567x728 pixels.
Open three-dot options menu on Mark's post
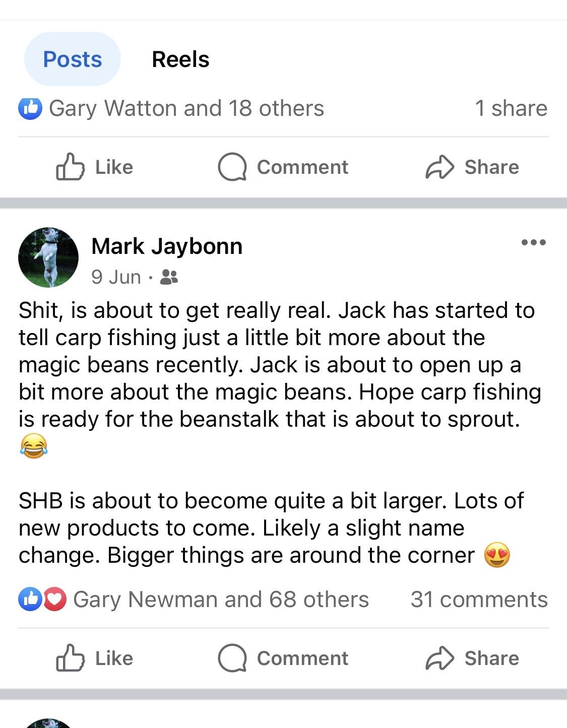(534, 242)
